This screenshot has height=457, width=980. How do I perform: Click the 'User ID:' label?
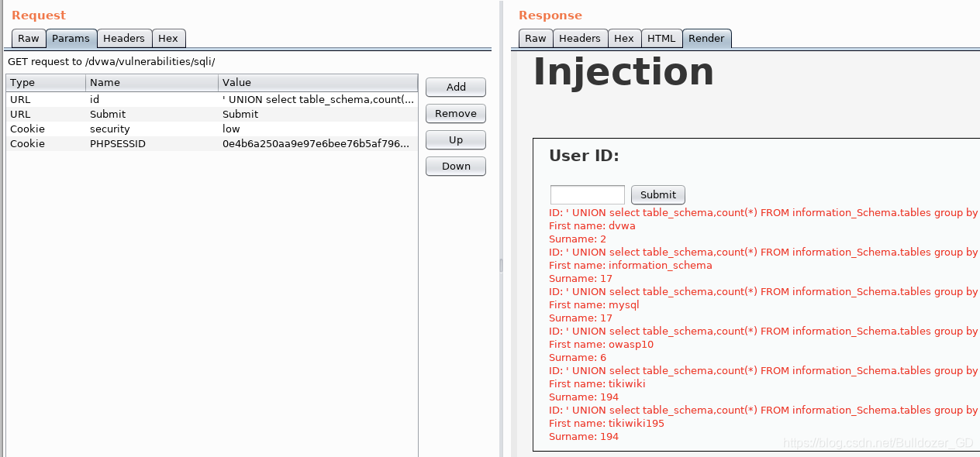[x=584, y=155]
